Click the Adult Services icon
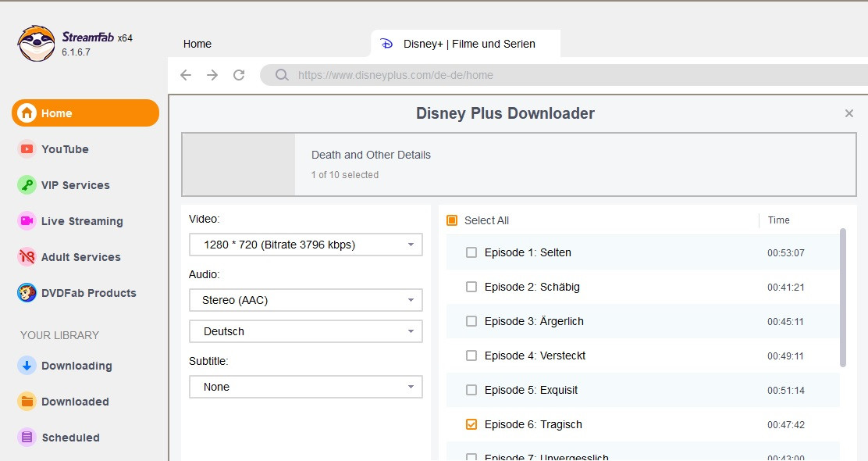Viewport: 868px width, 461px height. (x=27, y=257)
